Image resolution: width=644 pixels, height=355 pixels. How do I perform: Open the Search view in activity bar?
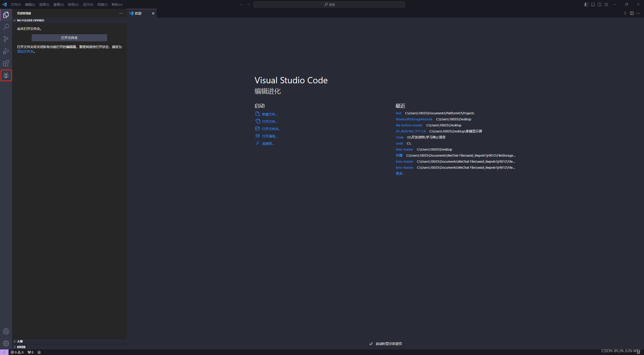point(6,27)
